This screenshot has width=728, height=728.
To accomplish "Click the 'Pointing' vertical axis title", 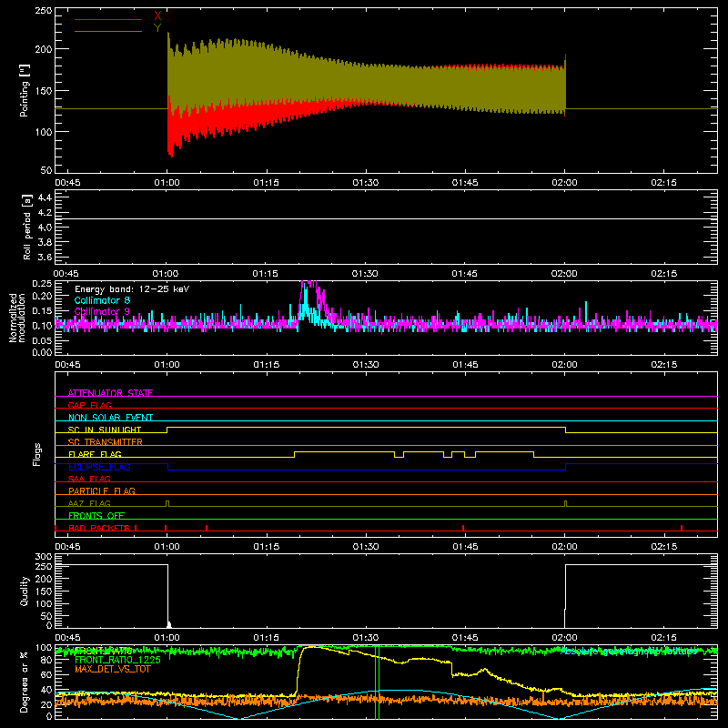I will pos(25,90).
